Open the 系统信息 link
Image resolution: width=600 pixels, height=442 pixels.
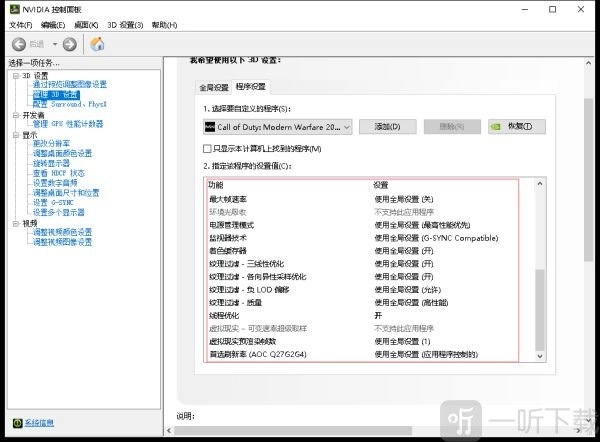pyautogui.click(x=40, y=423)
